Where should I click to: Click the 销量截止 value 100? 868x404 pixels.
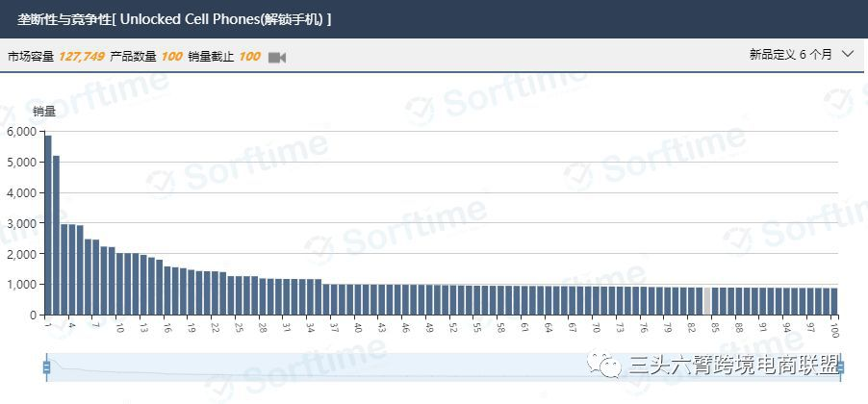pos(249,57)
